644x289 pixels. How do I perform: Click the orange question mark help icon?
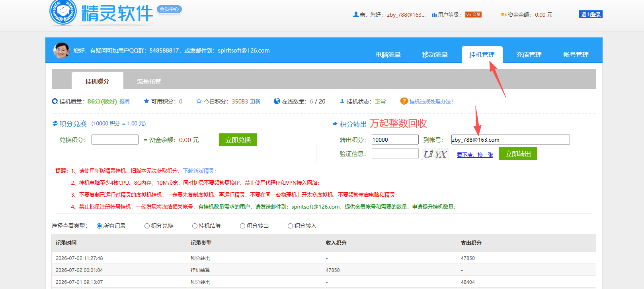[x=404, y=102]
